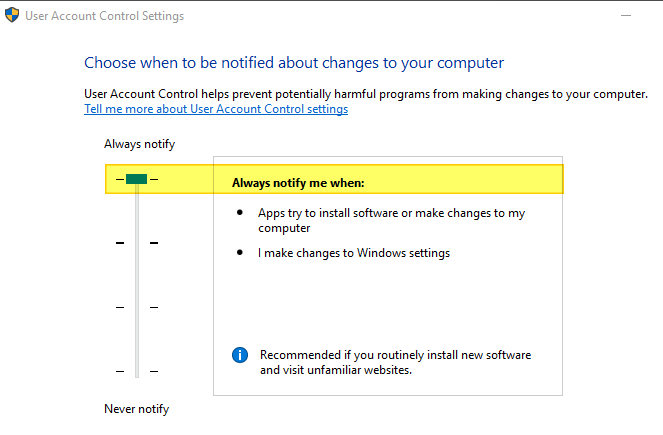Click the "Never notify" slider label

[136, 409]
